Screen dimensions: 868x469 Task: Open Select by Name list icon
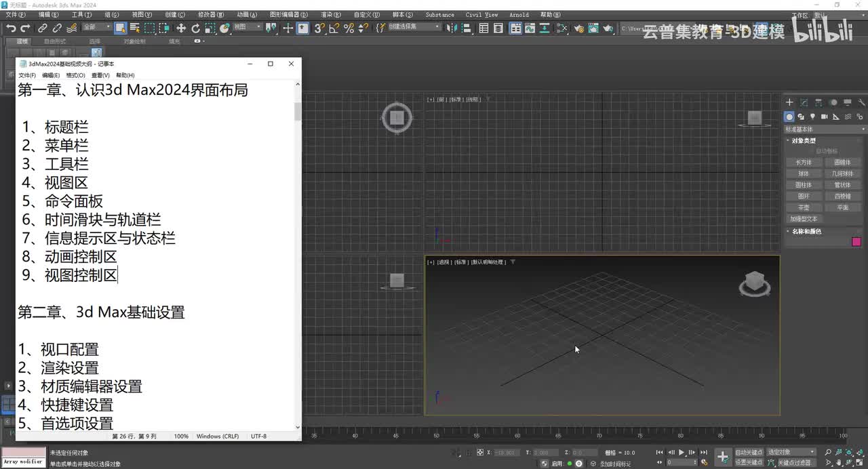click(134, 28)
